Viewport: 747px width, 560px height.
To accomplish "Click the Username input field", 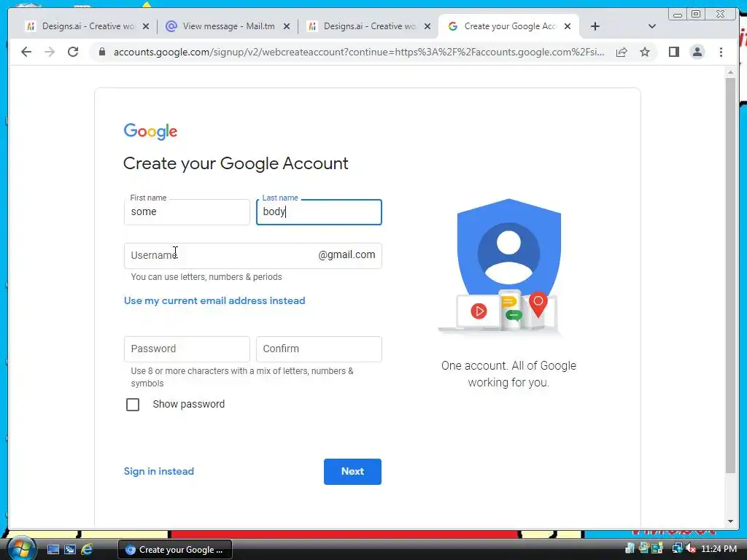I will click(x=252, y=256).
